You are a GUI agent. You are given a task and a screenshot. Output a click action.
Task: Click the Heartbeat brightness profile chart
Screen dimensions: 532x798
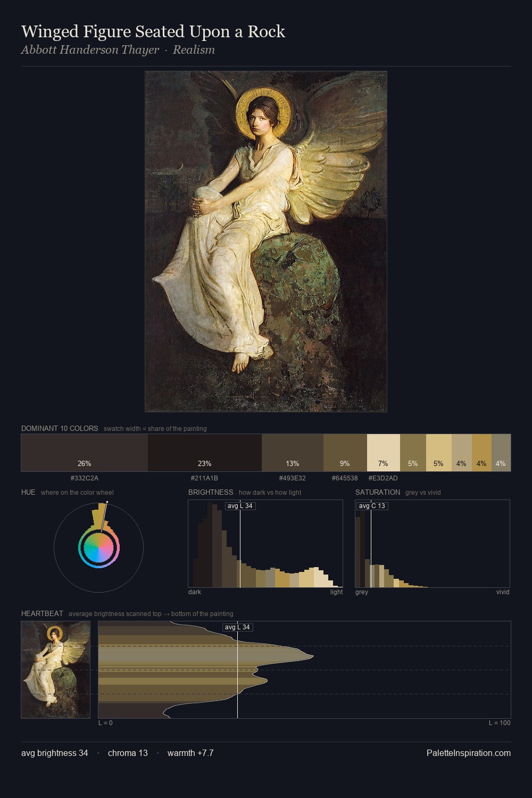pyautogui.click(x=304, y=670)
